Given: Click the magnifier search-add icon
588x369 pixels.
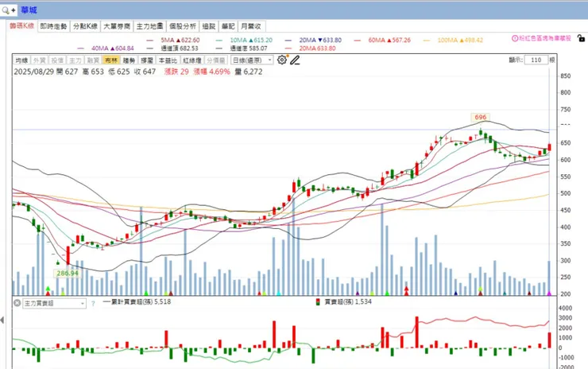Looking at the screenshot, I should (x=8, y=10).
